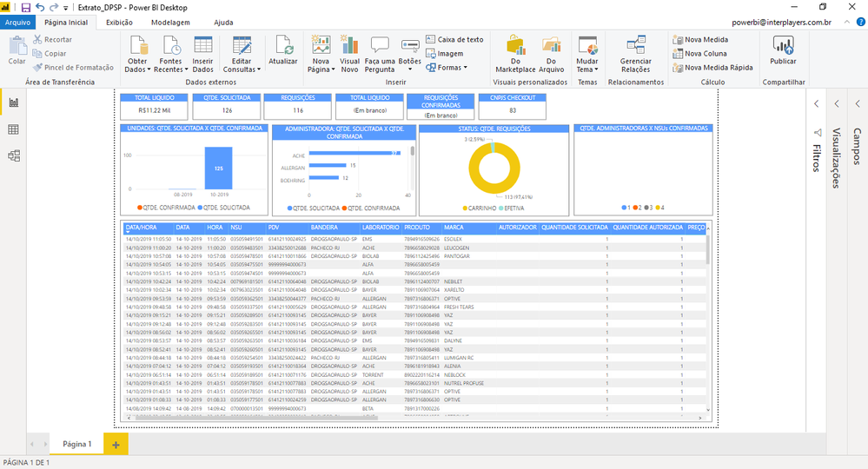The width and height of the screenshot is (868, 469).
Task: Expand the Nova Página dropdown
Action: coord(321,54)
